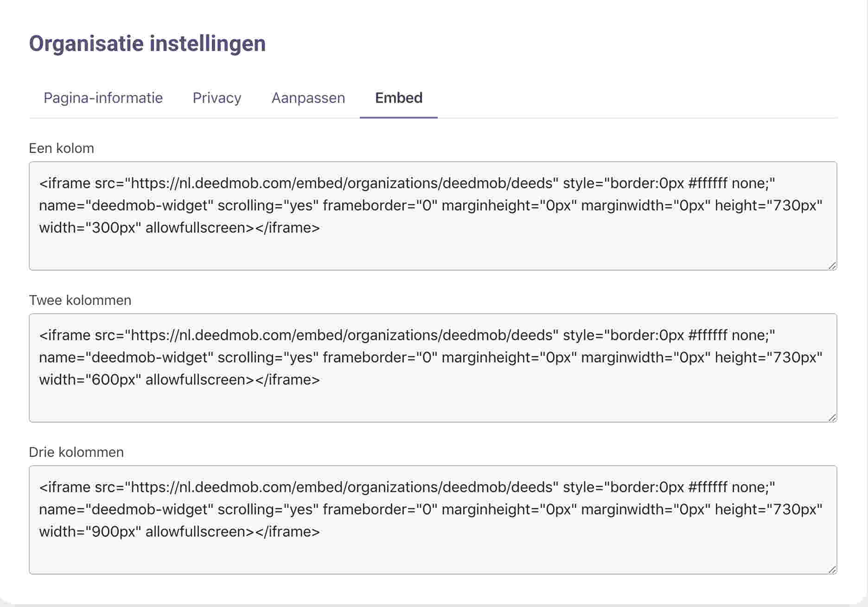Click the resize grip on Twee kolommen textarea
The image size is (868, 607).
[x=832, y=417]
